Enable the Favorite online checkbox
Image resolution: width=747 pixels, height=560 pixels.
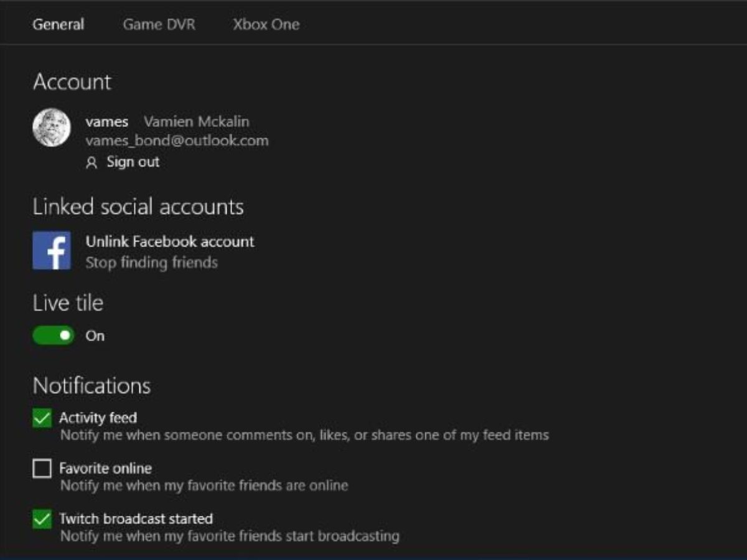click(42, 469)
